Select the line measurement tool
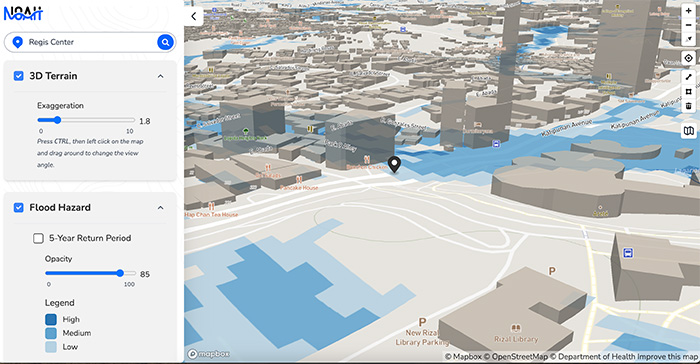 click(x=688, y=77)
